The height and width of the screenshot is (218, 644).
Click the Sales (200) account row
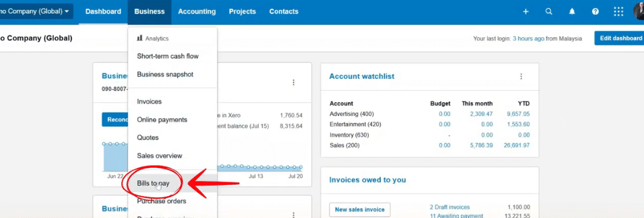(x=430, y=146)
